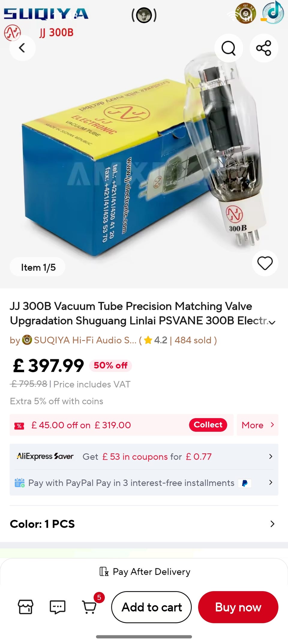
Task: Expand AliExpress Saver coupon offer
Action: point(144,457)
